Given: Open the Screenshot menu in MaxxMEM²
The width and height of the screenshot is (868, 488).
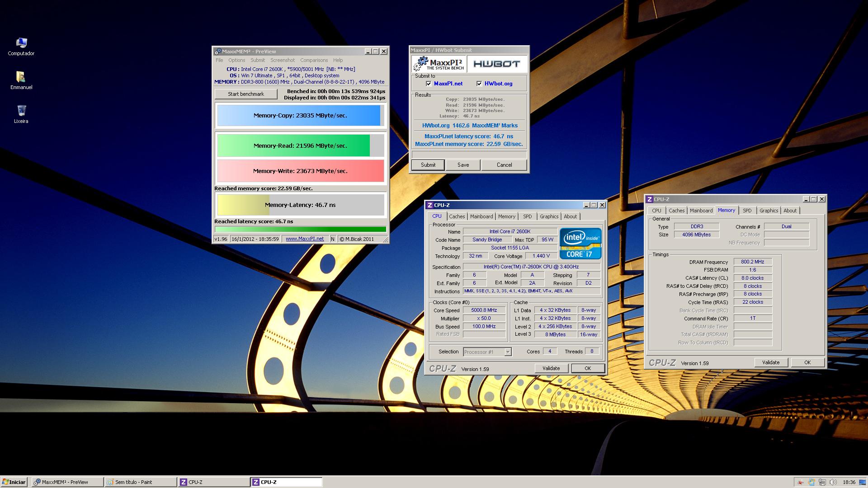Looking at the screenshot, I should [x=283, y=60].
